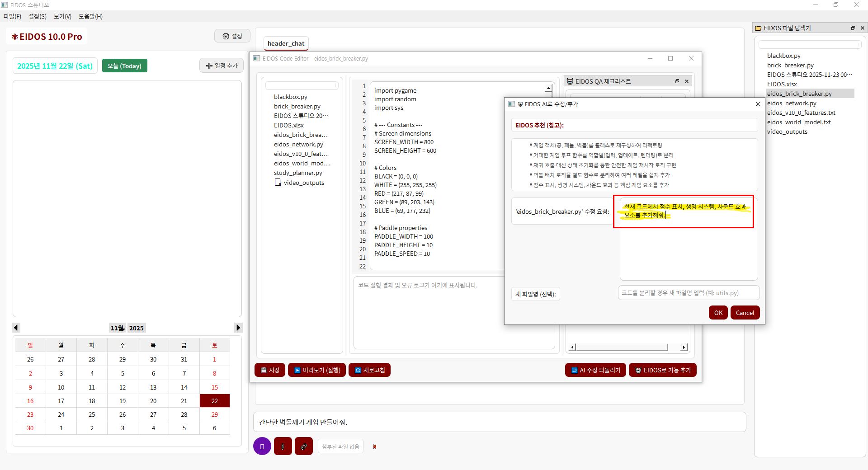Select the header_chat tab
This screenshot has height=470, width=868.
point(286,43)
